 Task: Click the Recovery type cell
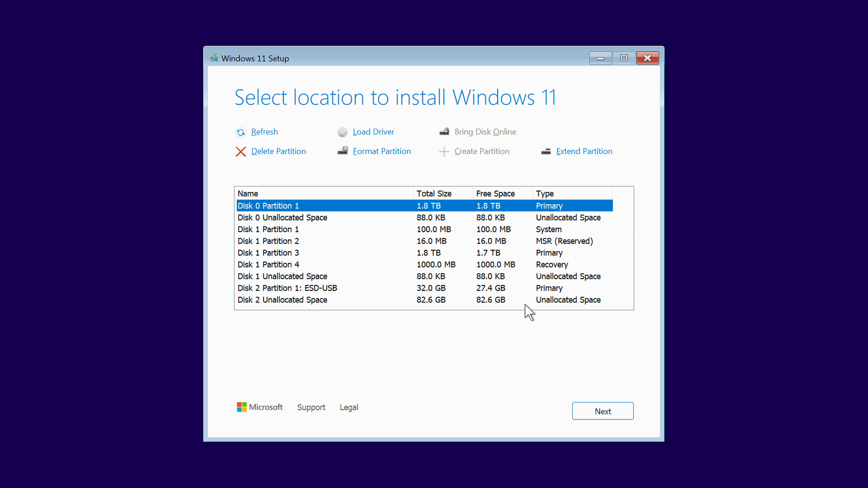(552, 265)
